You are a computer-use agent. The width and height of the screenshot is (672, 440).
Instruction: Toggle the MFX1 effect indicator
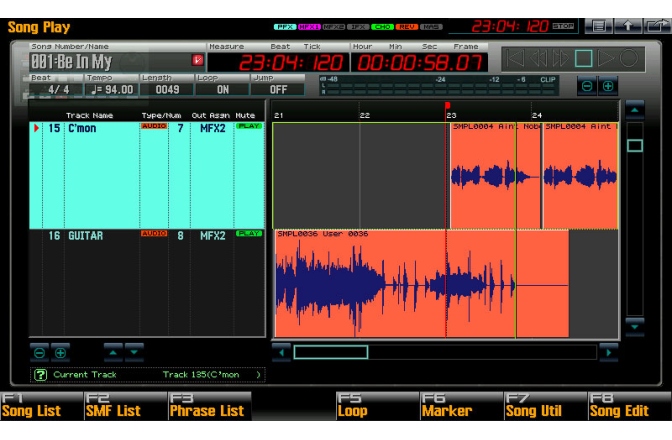[309, 27]
